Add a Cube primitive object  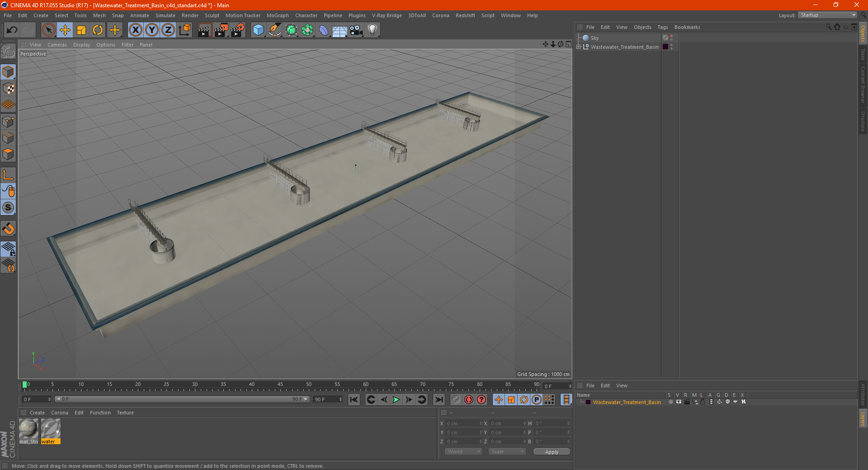point(258,30)
